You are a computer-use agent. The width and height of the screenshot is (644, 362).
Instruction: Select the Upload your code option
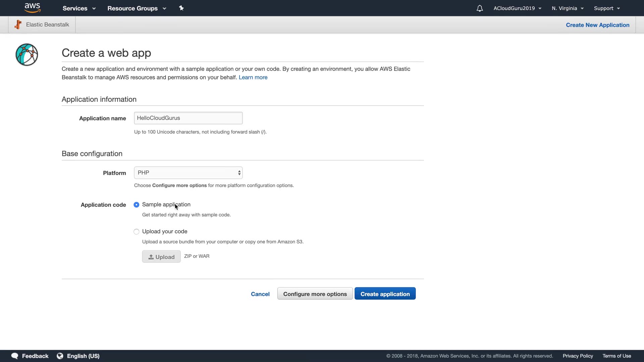point(137,232)
